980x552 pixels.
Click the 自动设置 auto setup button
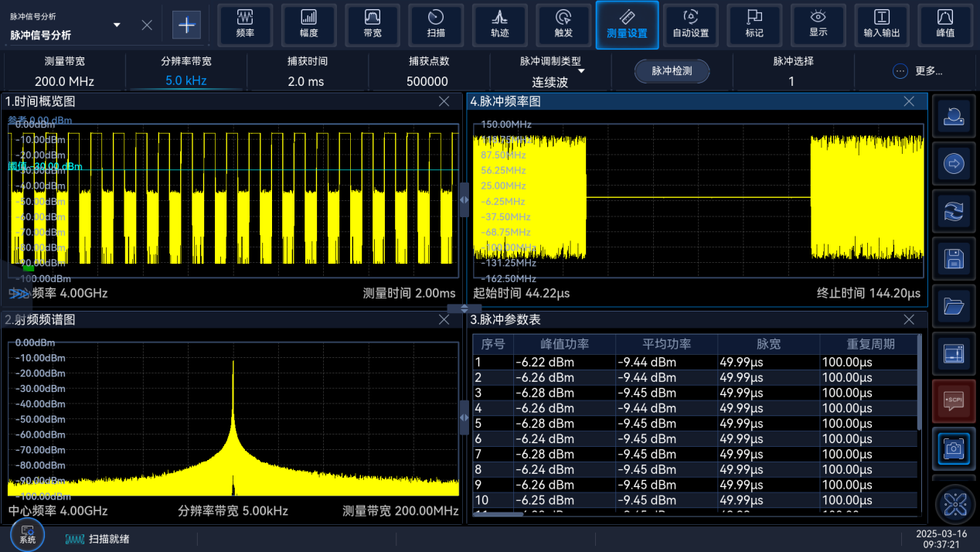(x=690, y=25)
